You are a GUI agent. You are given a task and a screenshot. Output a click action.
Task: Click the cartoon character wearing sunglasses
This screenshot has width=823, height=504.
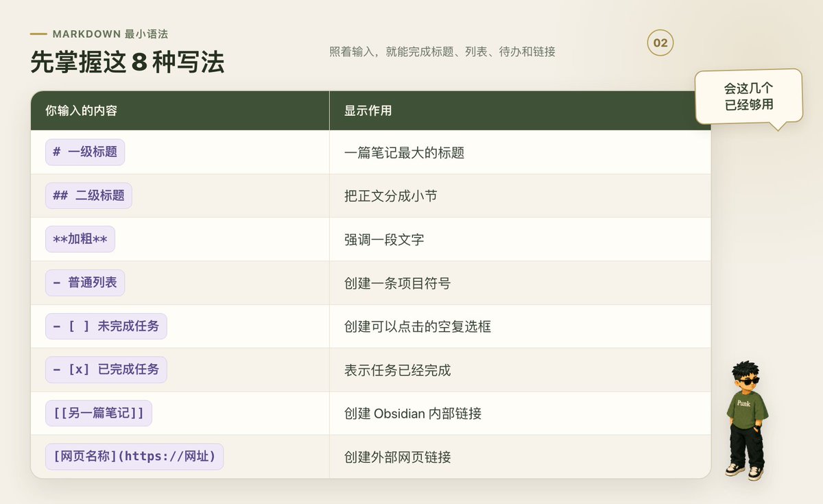point(746,420)
